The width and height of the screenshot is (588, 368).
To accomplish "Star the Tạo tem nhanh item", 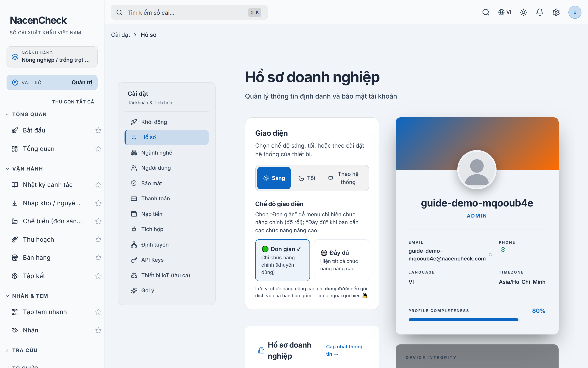I will point(98,312).
